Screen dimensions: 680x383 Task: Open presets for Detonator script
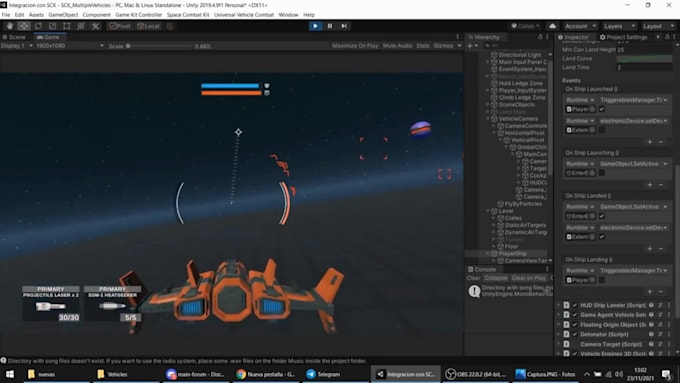pos(660,334)
